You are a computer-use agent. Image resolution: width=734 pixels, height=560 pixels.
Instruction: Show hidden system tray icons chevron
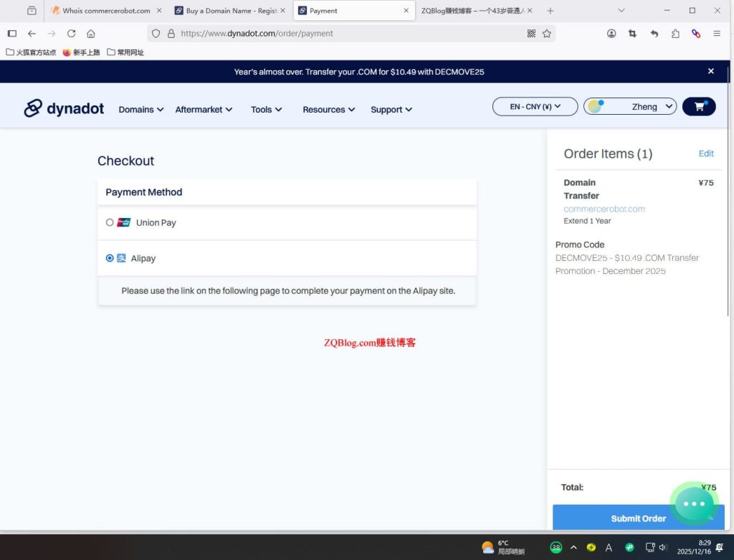click(x=573, y=547)
